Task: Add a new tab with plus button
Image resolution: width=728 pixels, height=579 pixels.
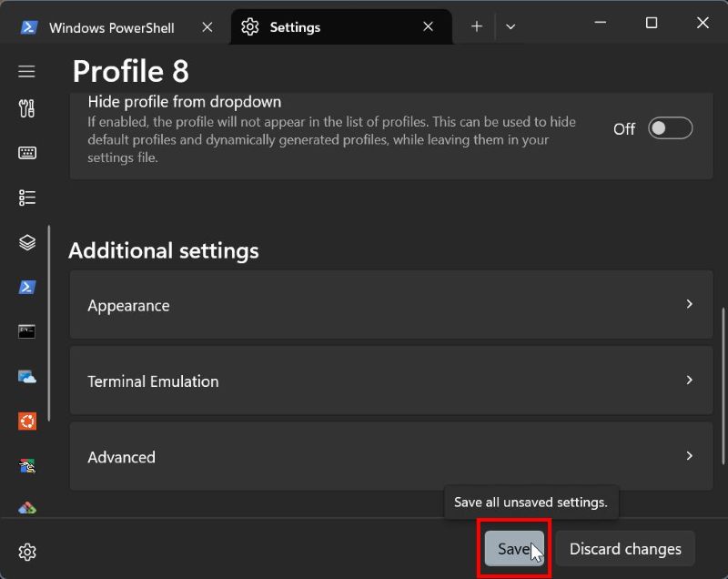Action: [477, 27]
